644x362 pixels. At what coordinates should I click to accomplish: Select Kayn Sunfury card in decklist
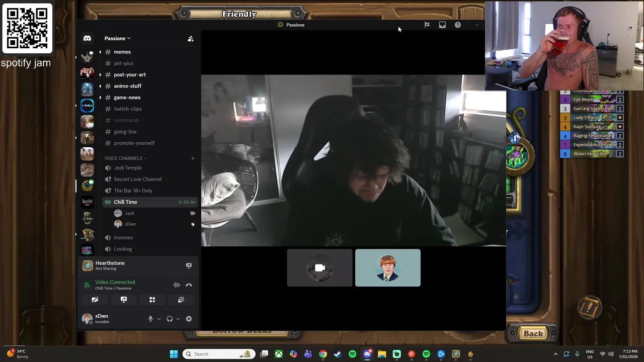(592, 127)
